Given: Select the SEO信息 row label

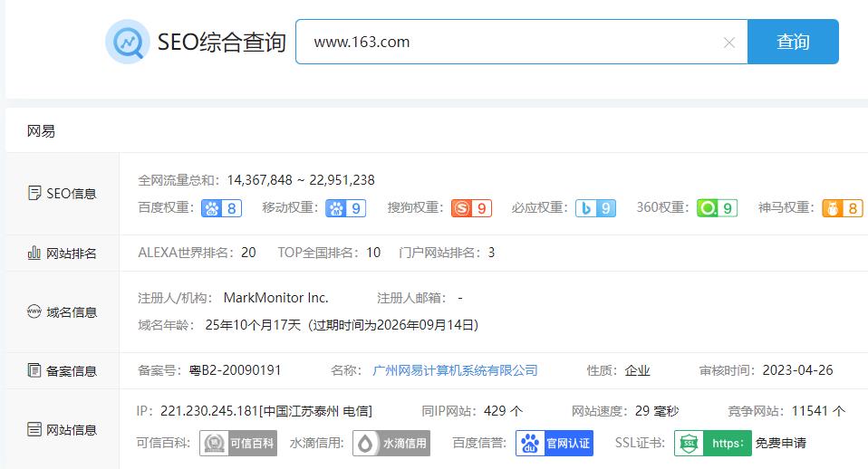Looking at the screenshot, I should click(72, 194).
